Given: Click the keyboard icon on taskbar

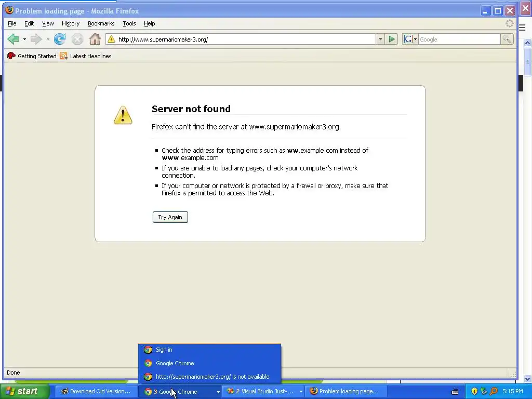Looking at the screenshot, I should 455,392.
